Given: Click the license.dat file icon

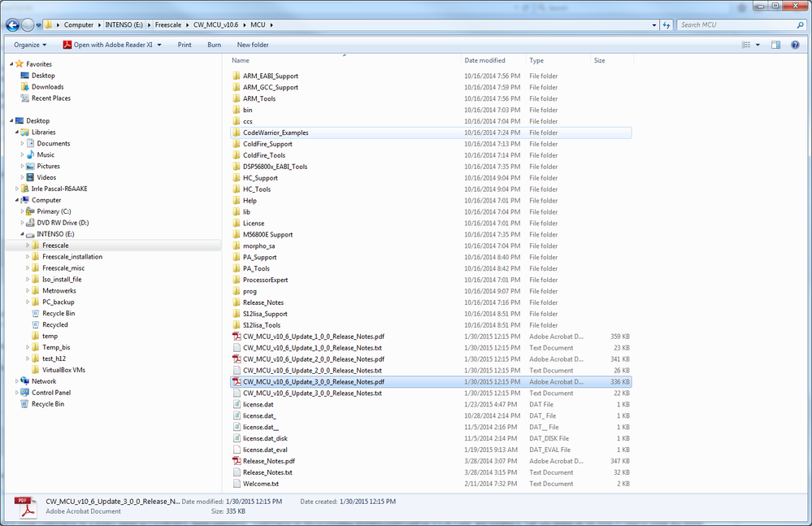Looking at the screenshot, I should pos(237,404).
